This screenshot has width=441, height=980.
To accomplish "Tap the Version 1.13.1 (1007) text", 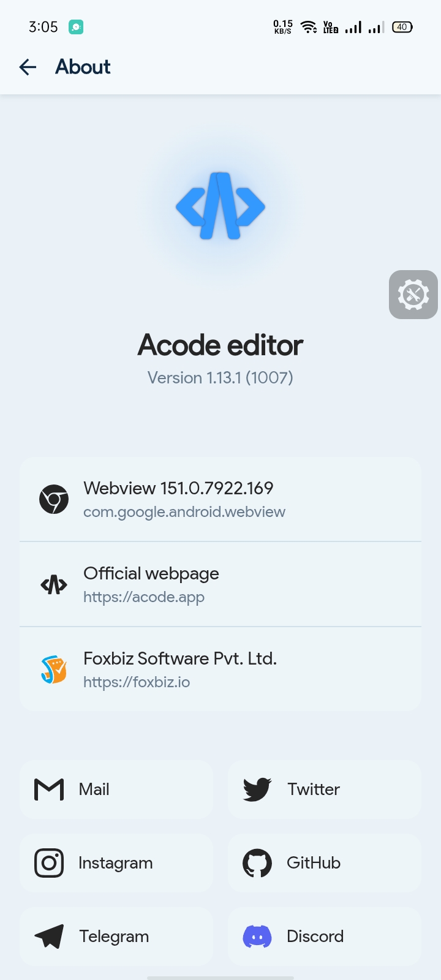I will tap(221, 378).
